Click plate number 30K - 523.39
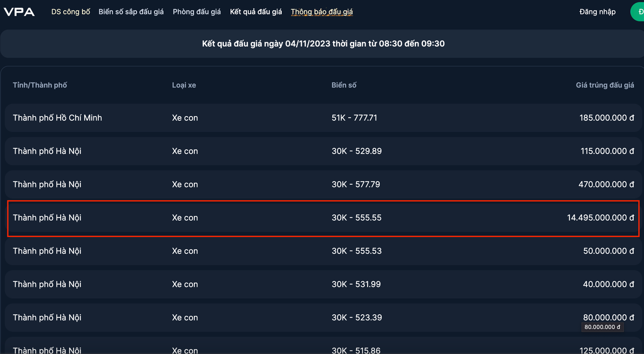Viewport: 644px width, 354px height. 356,317
